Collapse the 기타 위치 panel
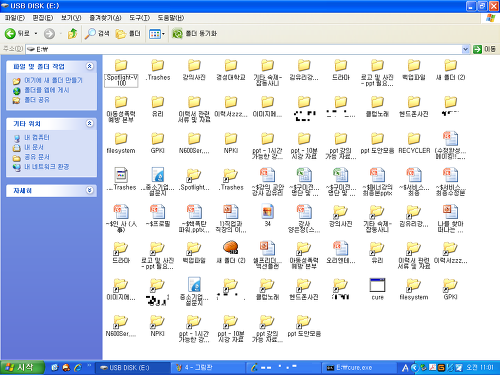 point(90,123)
